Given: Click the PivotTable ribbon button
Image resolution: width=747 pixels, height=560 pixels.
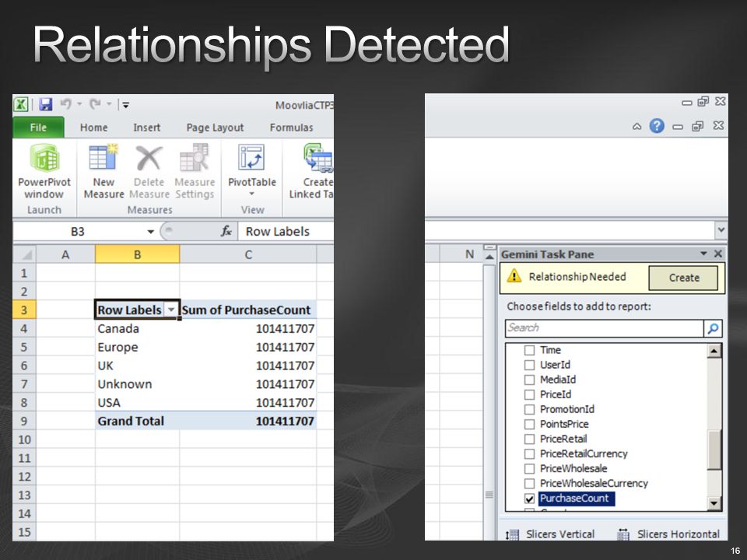Looking at the screenshot, I should [x=251, y=171].
